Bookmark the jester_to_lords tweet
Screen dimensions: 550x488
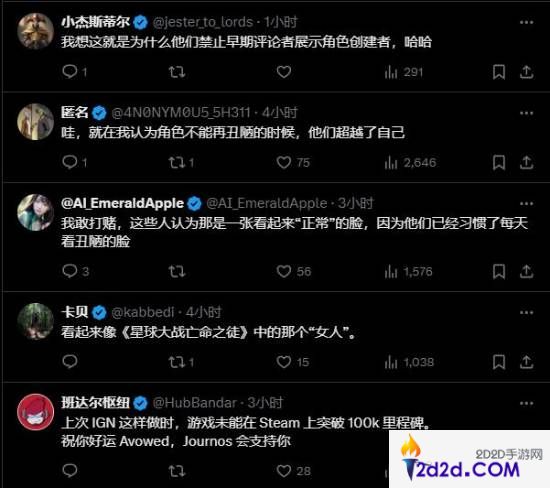coord(499,72)
